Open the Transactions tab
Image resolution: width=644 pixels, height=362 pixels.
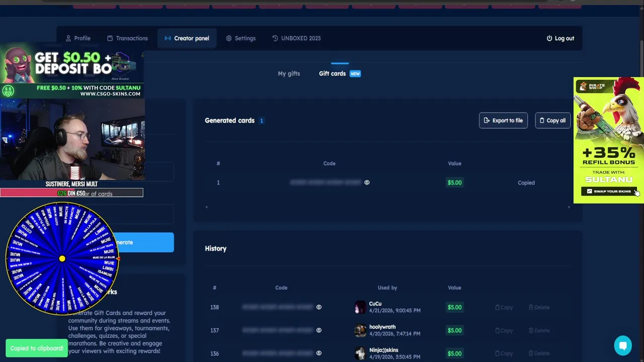pos(127,38)
